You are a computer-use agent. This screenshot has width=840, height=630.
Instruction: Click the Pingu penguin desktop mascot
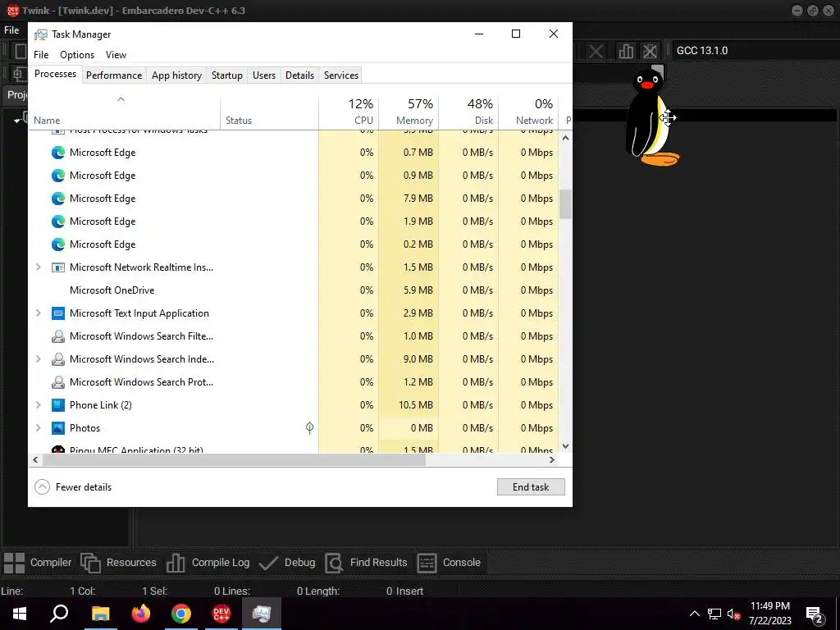[651, 117]
